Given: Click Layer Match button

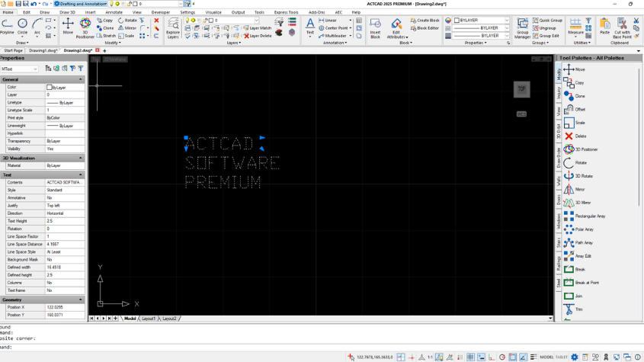Looking at the screenshot, I should pyautogui.click(x=257, y=28).
